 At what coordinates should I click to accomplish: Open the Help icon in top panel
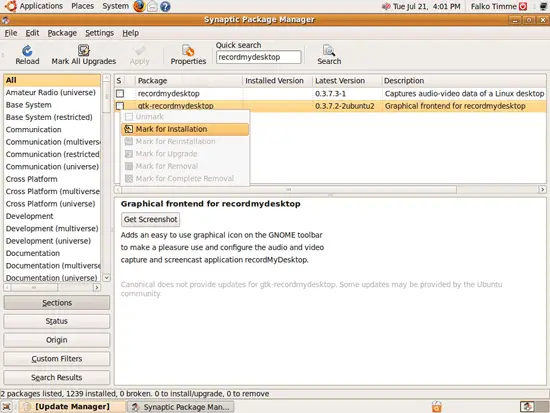[165, 7]
